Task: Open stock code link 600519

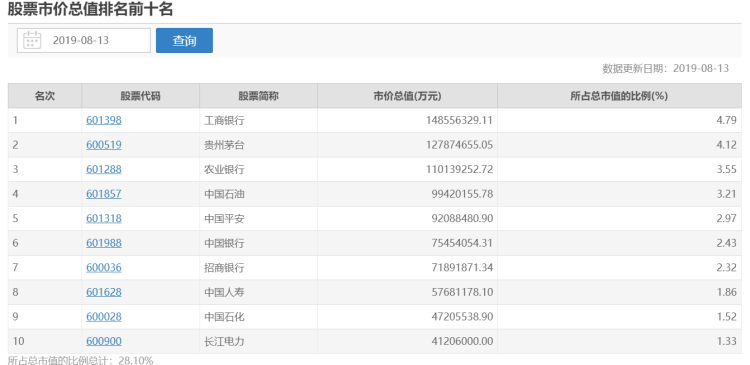Action: (x=104, y=144)
